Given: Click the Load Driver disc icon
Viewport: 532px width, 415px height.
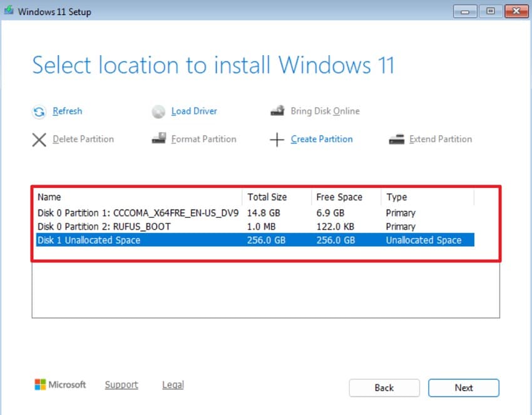Looking at the screenshot, I should [158, 111].
